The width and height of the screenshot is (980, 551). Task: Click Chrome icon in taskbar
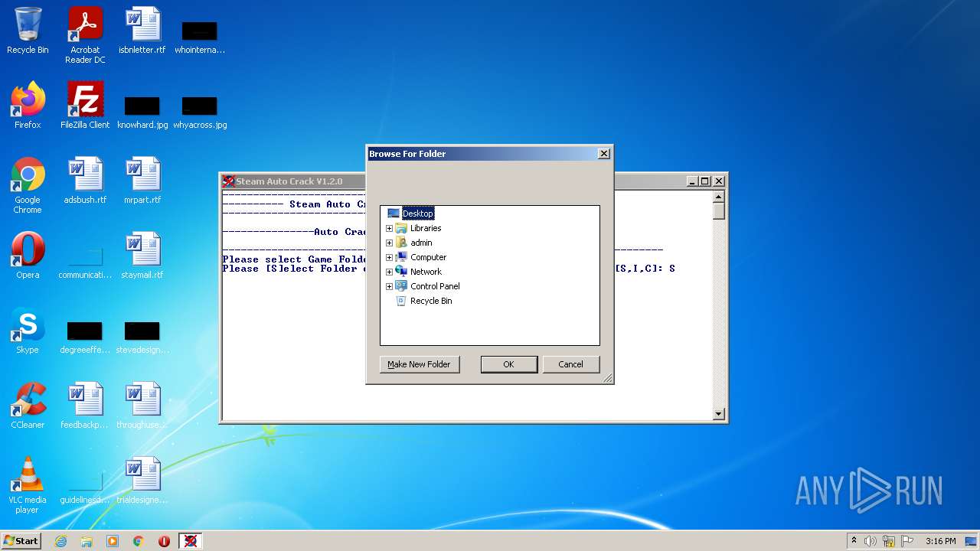click(x=139, y=541)
